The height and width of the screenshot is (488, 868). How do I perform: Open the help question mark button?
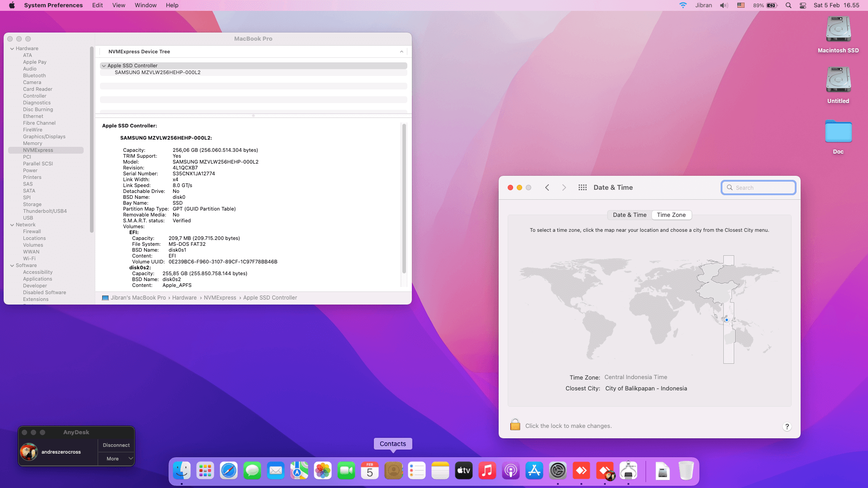[x=787, y=427]
